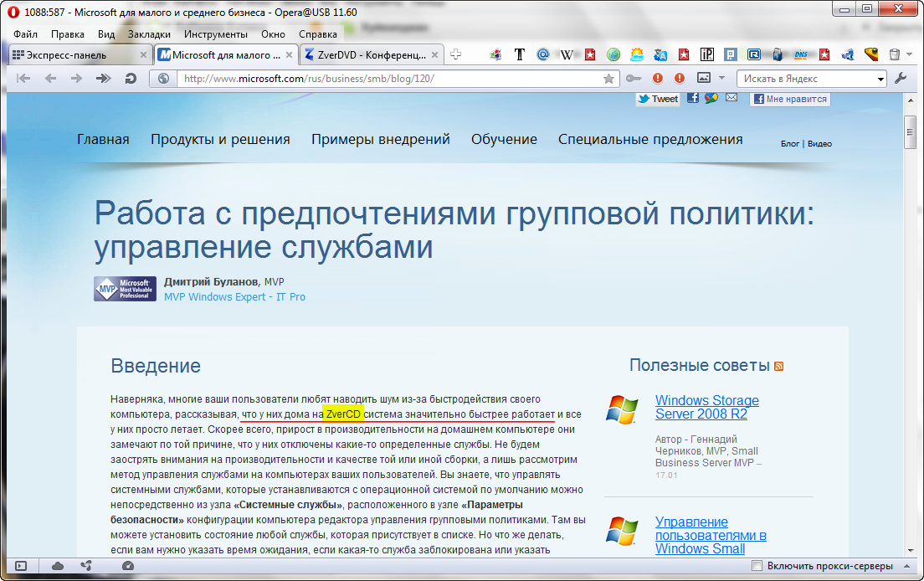Image resolution: width=924 pixels, height=581 pixels.
Task: Switch to the ZverDVD - Конференц tab
Action: pos(372,54)
